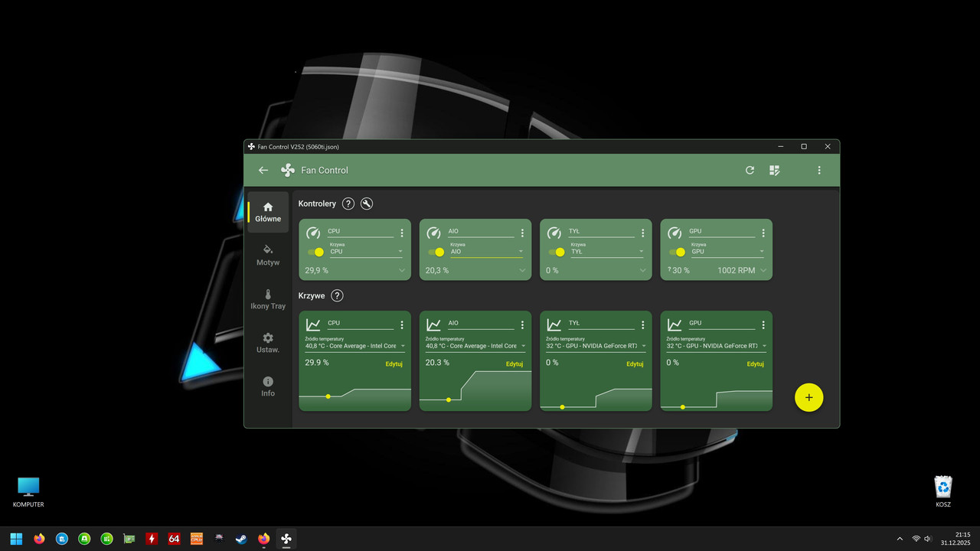Screen dimensions: 980x551
Task: Open the Info section in sidebar
Action: [267, 386]
